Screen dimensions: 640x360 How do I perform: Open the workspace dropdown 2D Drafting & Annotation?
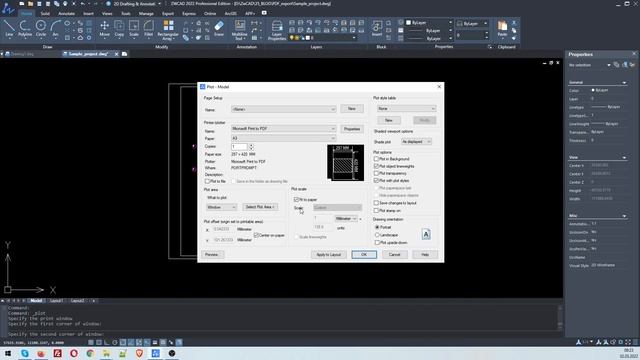pos(137,4)
